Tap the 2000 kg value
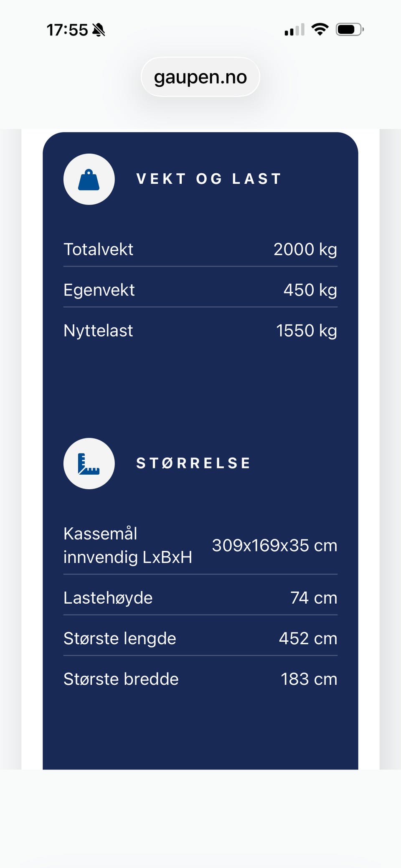 coord(305,250)
